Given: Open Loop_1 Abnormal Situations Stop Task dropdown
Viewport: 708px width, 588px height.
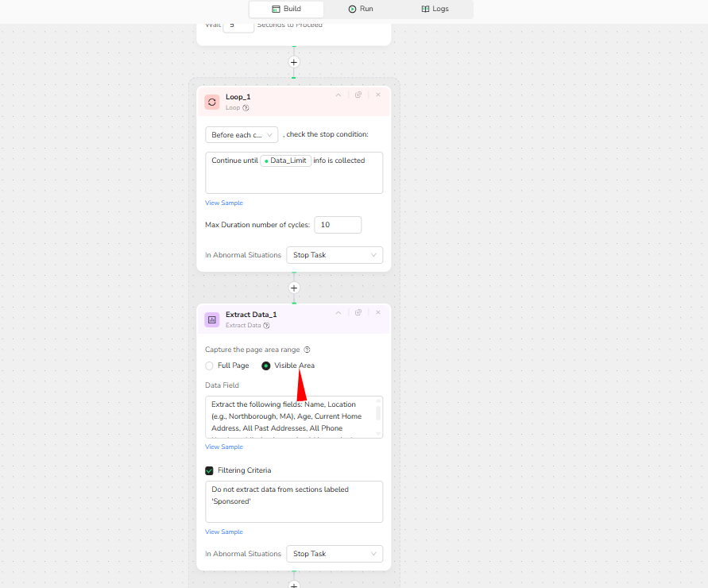Looking at the screenshot, I should [x=334, y=255].
